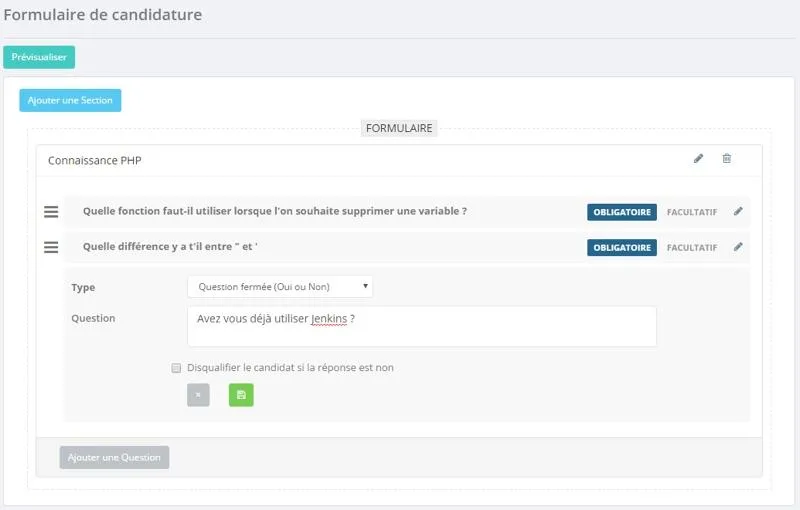This screenshot has height=510, width=800.
Task: Check 'Disqualifier le candidat si la réponse est non'
Action: tap(176, 368)
